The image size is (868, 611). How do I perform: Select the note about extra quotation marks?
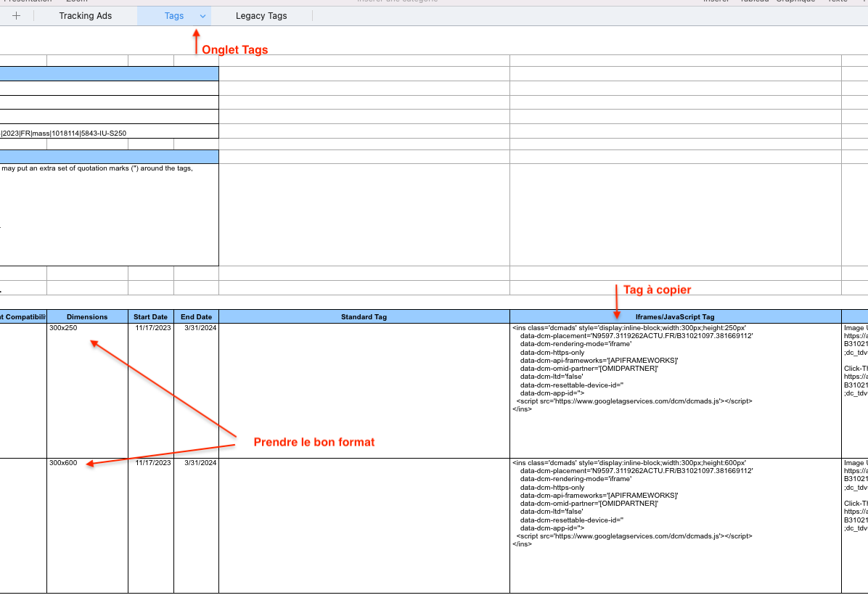pos(109,215)
